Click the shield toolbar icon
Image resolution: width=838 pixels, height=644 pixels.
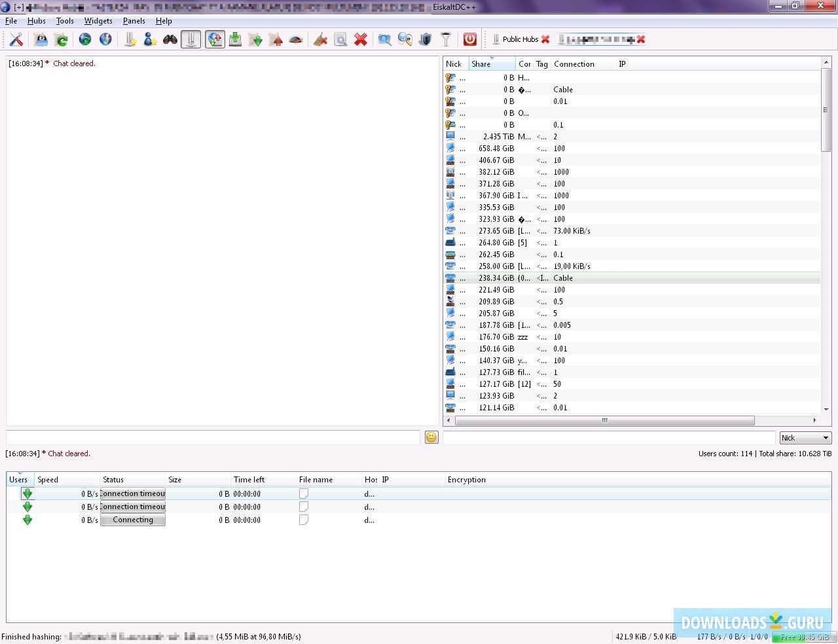426,39
